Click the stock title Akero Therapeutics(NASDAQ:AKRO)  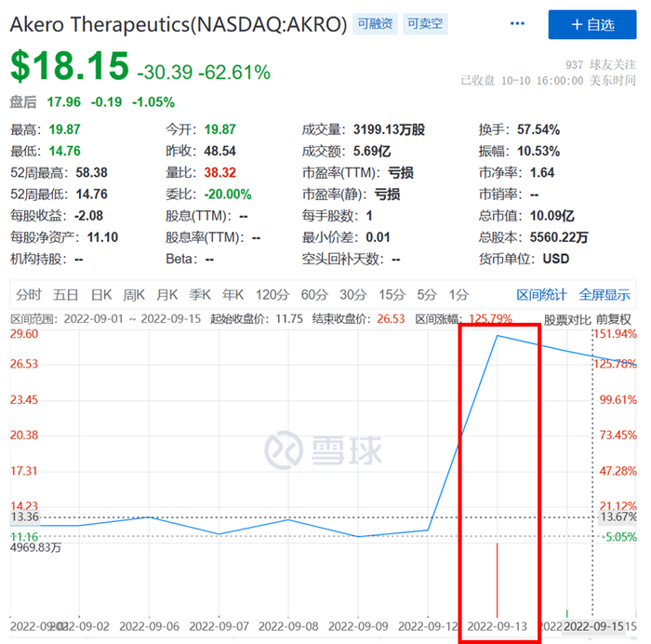(179, 24)
